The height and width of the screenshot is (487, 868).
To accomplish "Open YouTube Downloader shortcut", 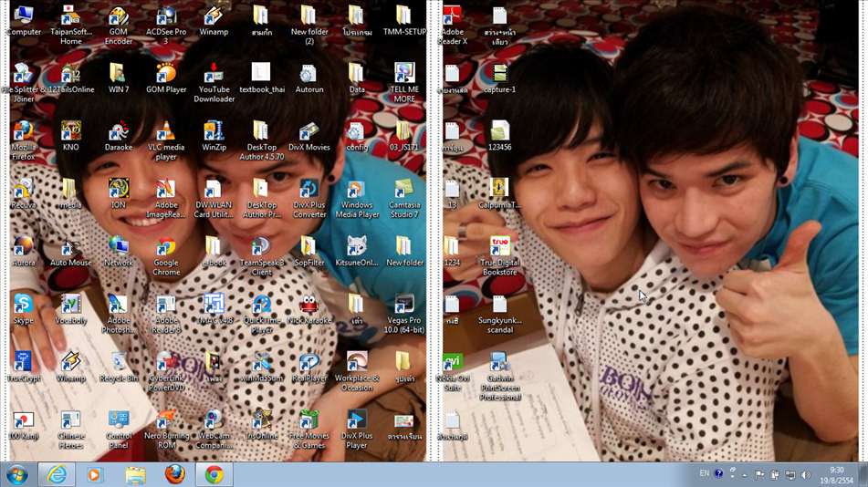I will [214, 82].
